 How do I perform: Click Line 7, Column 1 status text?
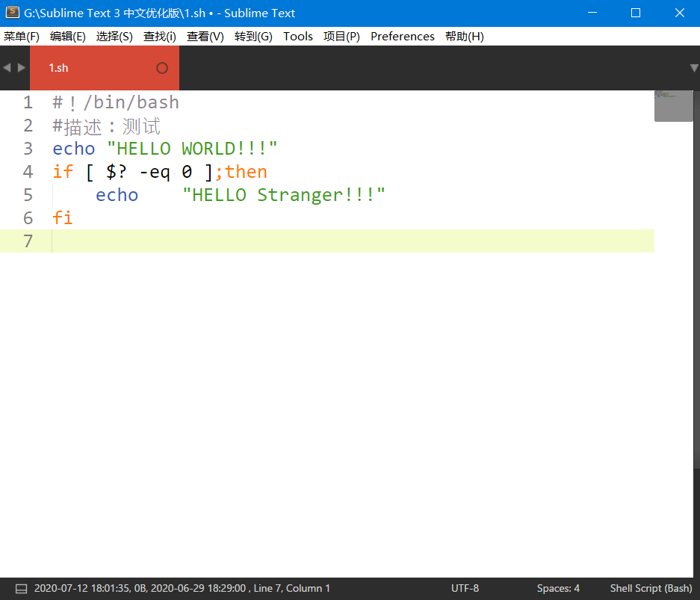pyautogui.click(x=292, y=588)
